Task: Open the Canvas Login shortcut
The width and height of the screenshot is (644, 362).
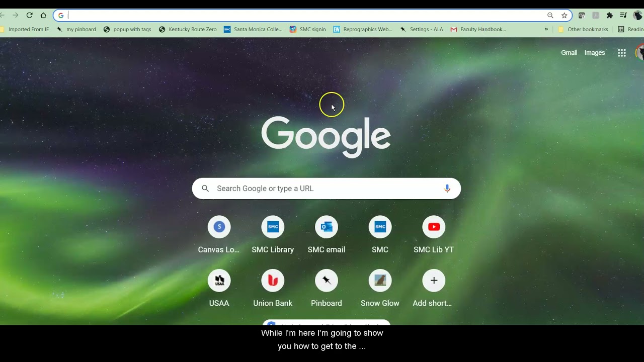Action: click(x=219, y=235)
